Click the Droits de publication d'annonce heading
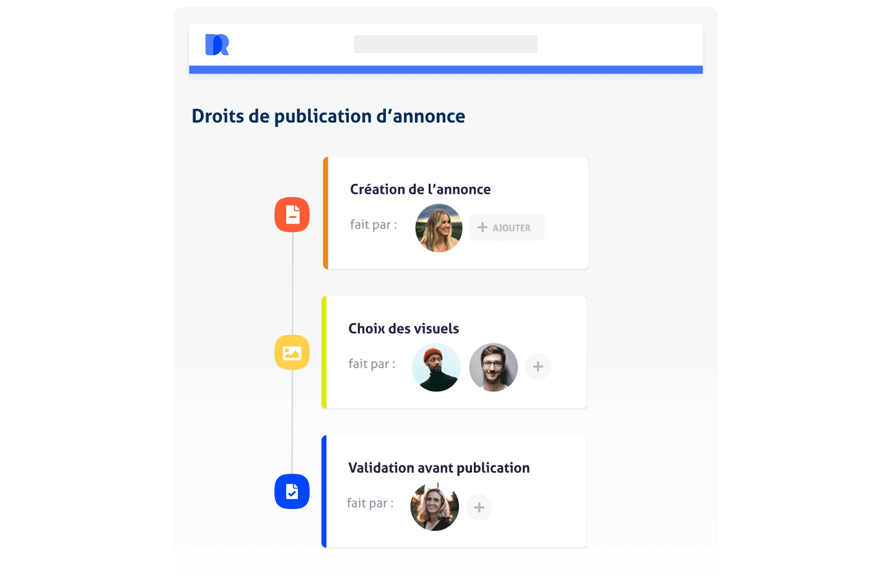The image size is (892, 588). [x=328, y=116]
